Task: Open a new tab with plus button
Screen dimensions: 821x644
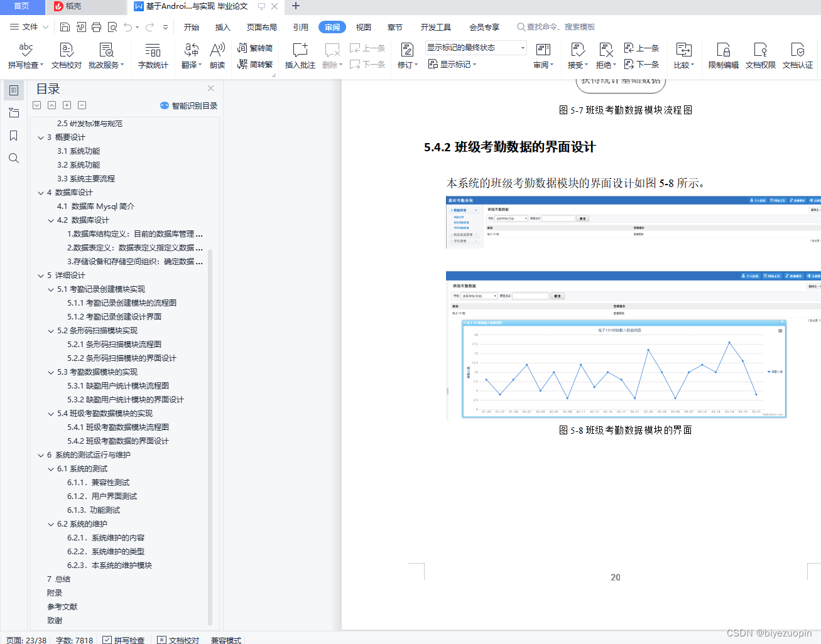Action: point(296,6)
